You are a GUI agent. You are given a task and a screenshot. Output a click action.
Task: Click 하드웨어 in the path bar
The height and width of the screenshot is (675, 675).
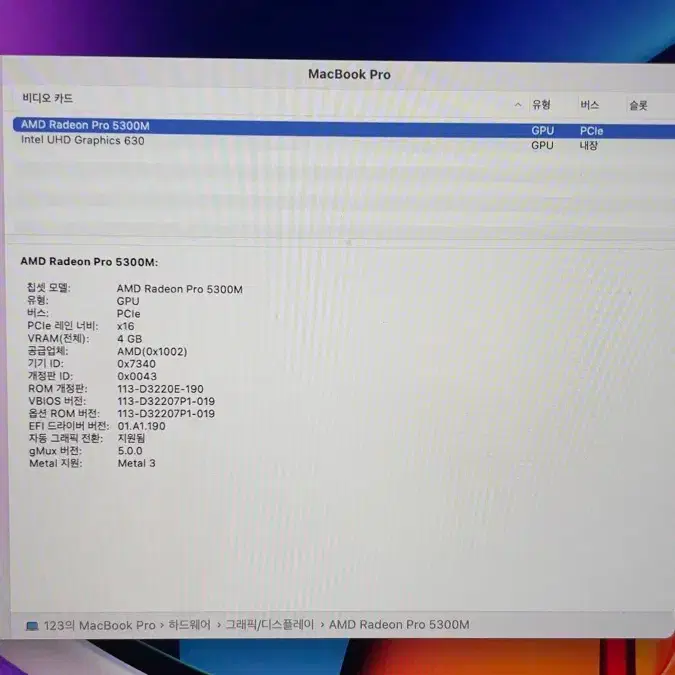point(189,625)
